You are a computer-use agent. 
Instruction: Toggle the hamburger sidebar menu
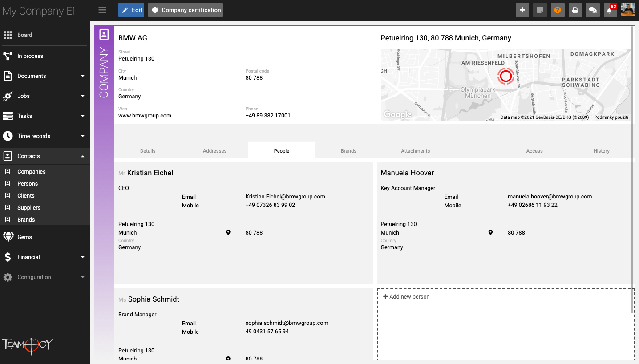point(102,10)
